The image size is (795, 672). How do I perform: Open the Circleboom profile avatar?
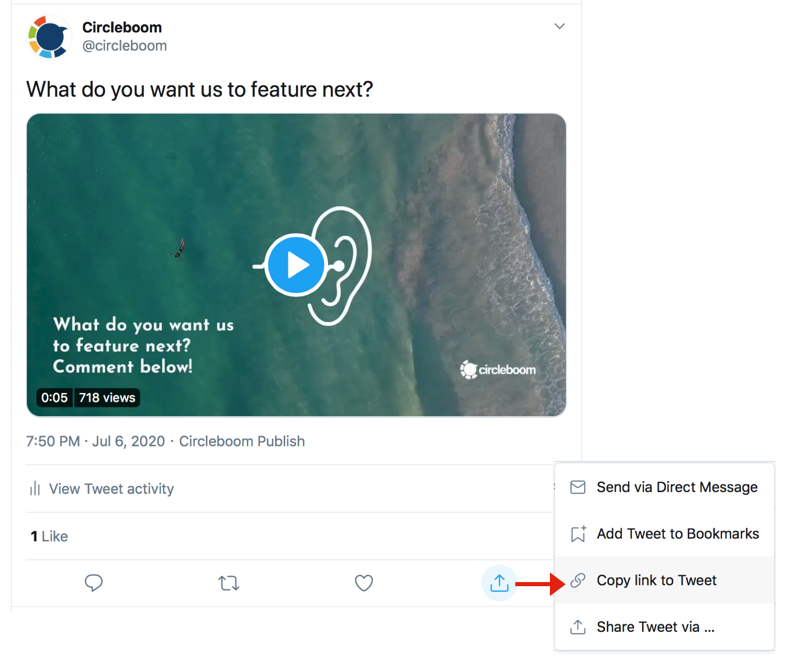pos(49,37)
